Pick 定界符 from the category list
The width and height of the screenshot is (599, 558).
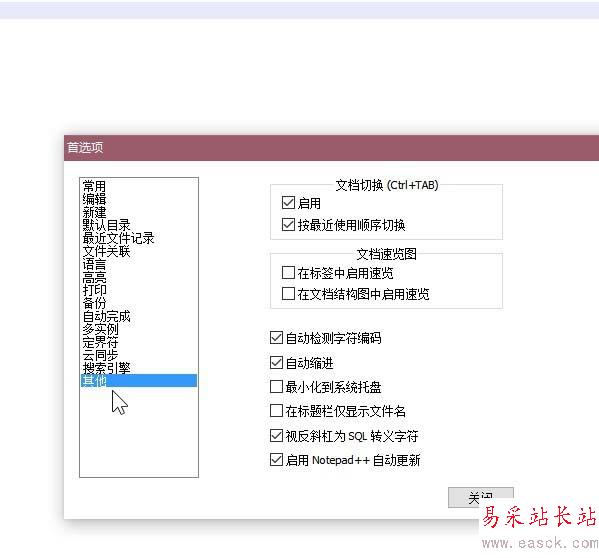[x=139, y=341]
